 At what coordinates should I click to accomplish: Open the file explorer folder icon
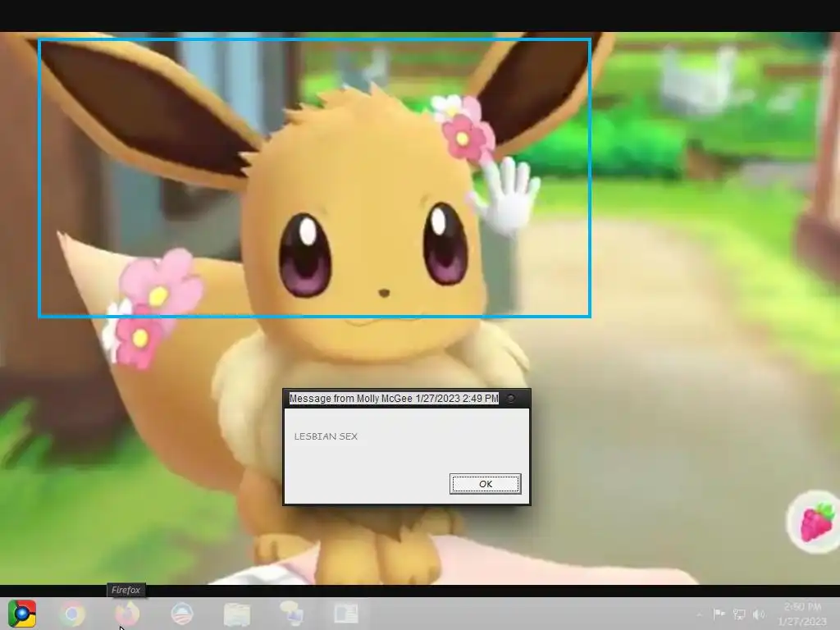click(236, 614)
